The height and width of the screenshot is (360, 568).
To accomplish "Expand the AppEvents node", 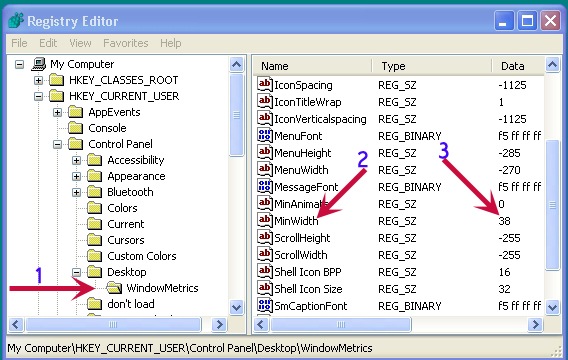I will 57,112.
